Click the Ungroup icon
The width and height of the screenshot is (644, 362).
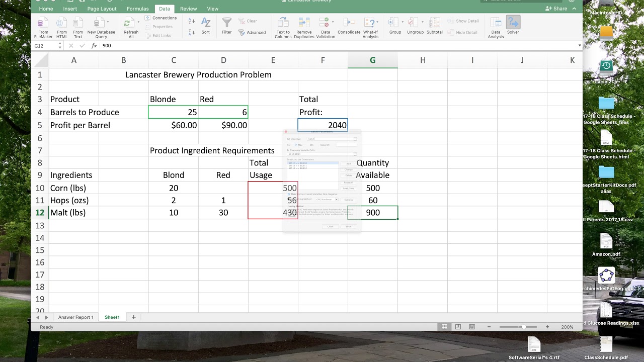(415, 26)
